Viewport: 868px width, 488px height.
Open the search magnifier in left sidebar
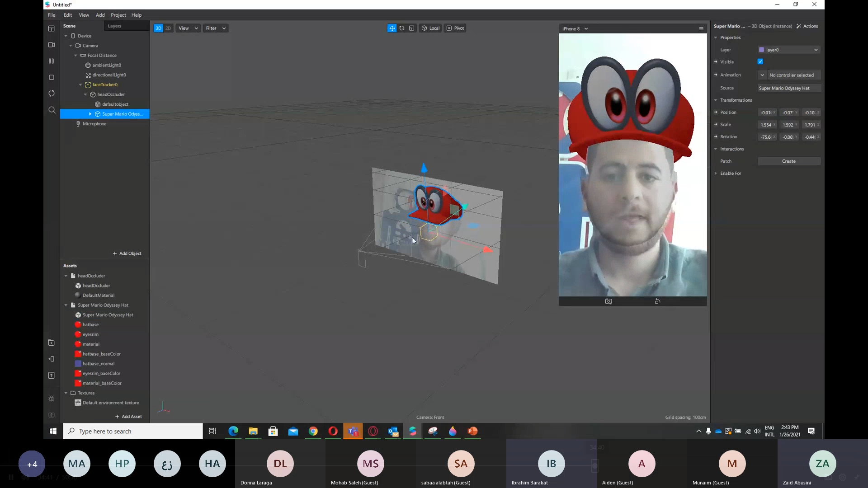(x=52, y=110)
